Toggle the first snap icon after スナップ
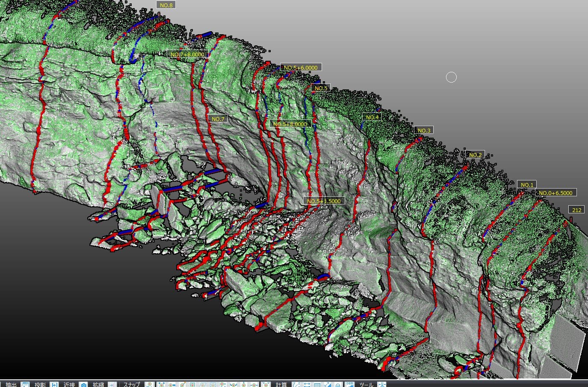 click(x=149, y=384)
